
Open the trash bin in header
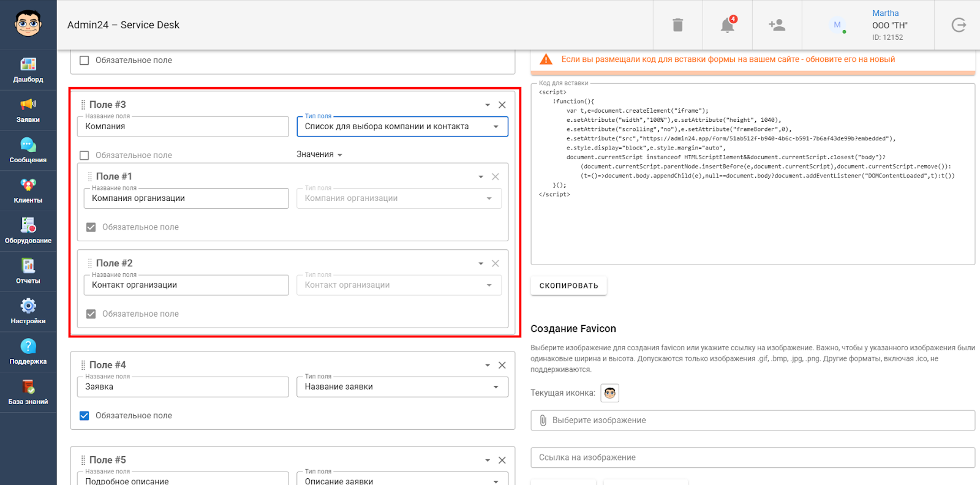[x=677, y=25]
